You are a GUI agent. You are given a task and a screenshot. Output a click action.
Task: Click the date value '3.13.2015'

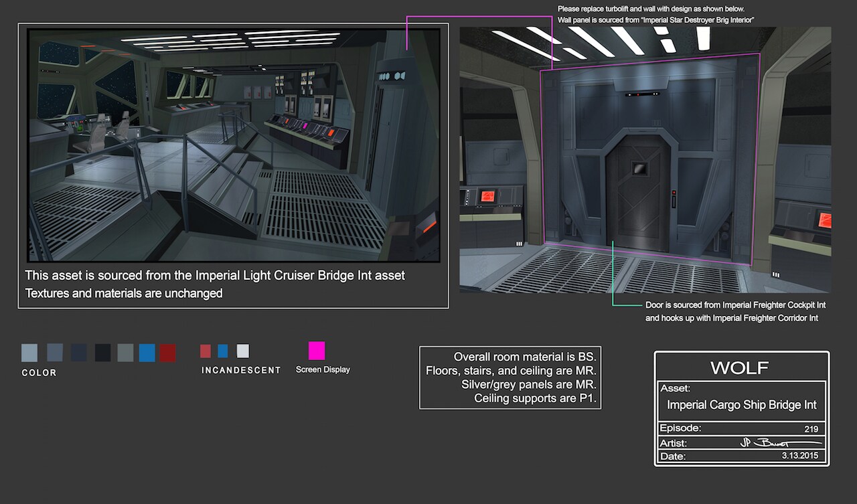click(x=801, y=455)
